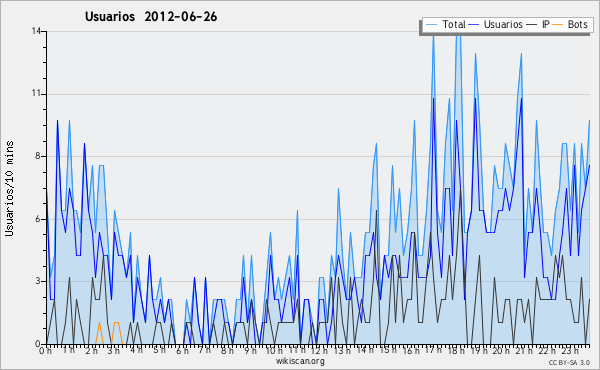The height and width of the screenshot is (370, 600).
Task: Click the '3 h' x-axis label
Action: 114,350
